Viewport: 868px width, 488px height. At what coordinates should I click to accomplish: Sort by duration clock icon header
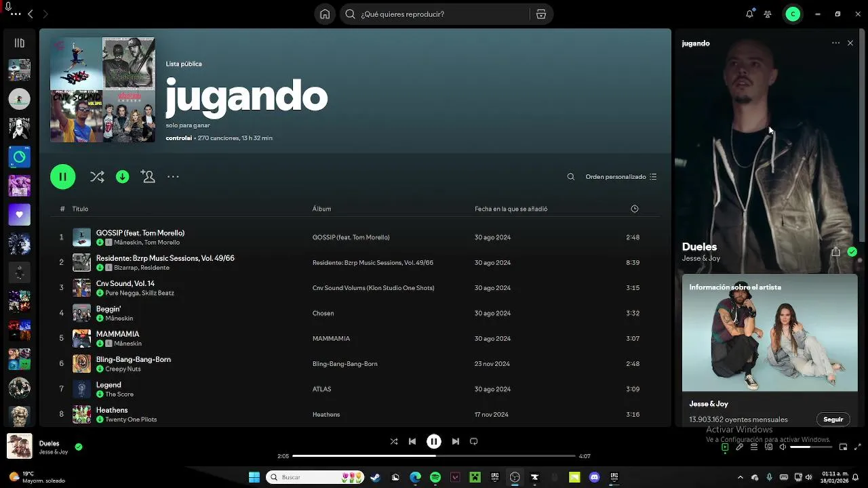point(635,209)
